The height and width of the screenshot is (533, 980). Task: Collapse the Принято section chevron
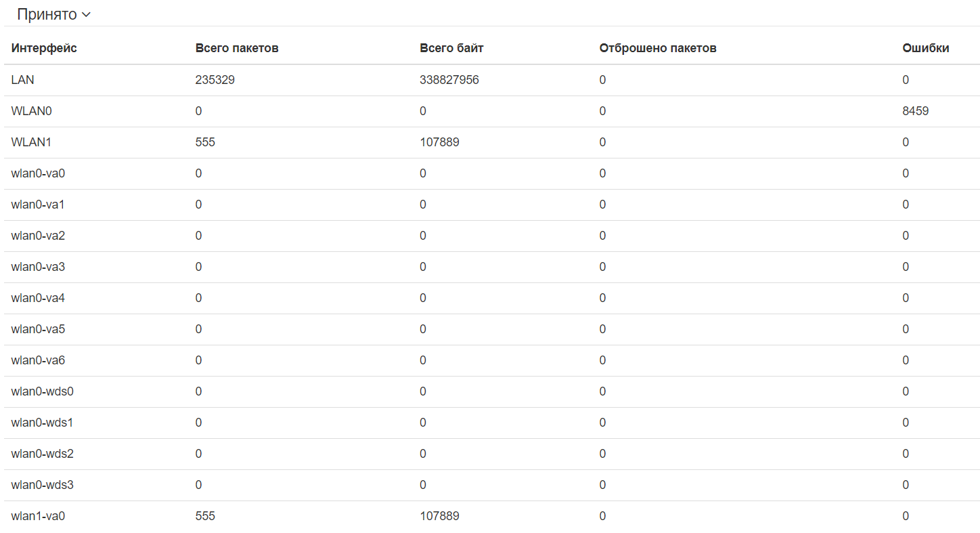click(86, 15)
